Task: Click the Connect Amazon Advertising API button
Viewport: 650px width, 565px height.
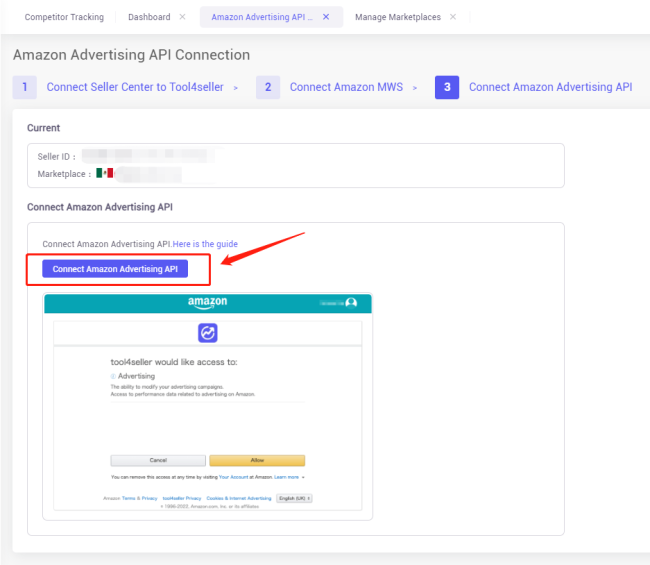Action: click(x=115, y=269)
